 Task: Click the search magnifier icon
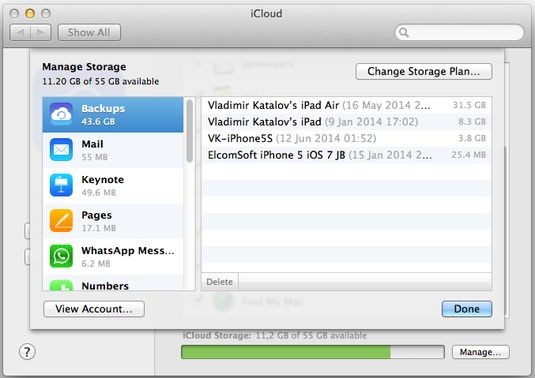(404, 32)
